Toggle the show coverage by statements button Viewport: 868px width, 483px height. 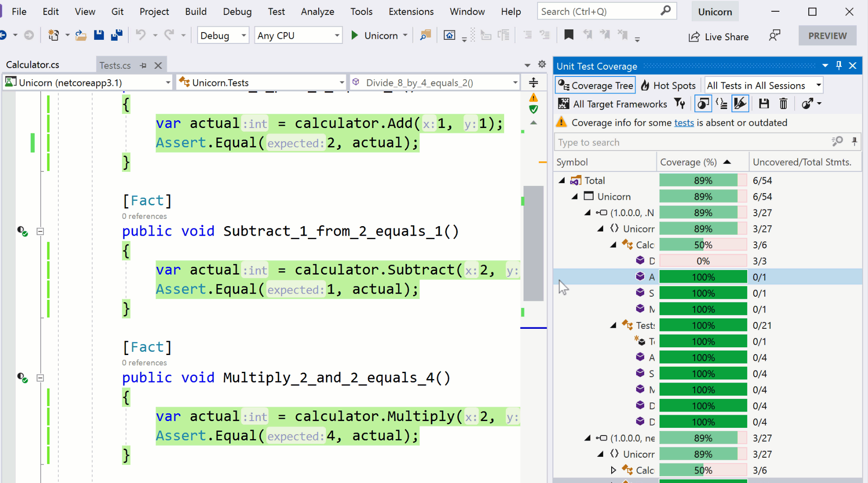(x=722, y=104)
